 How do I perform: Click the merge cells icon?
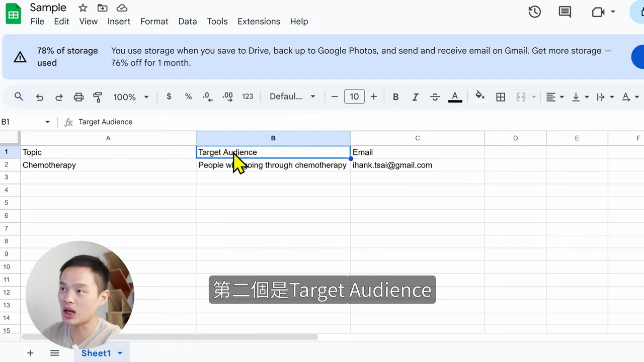[x=521, y=97]
